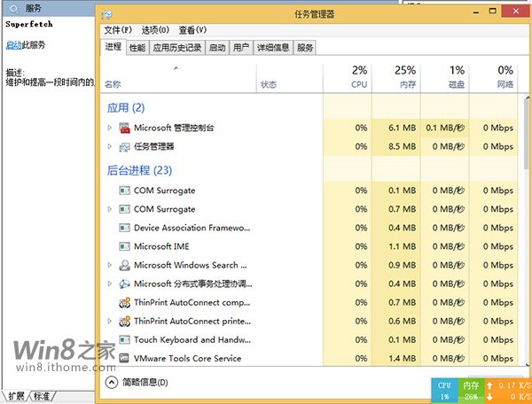Switch to the 应用历史记录 tab

tap(177, 48)
